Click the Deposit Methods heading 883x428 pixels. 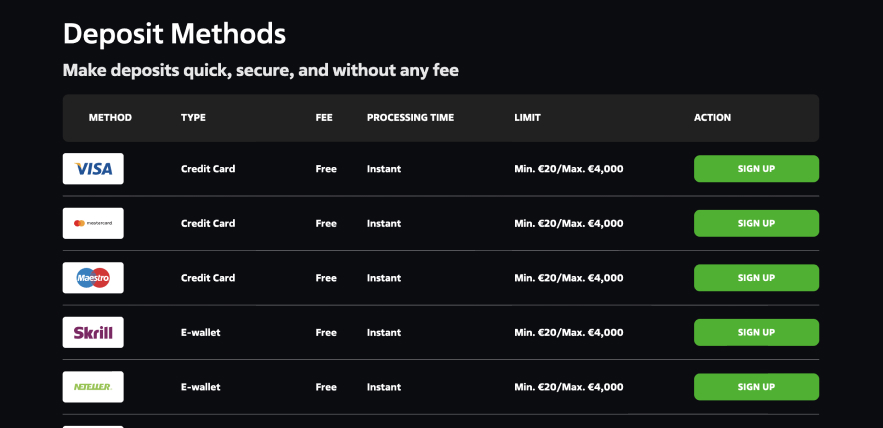(x=174, y=34)
